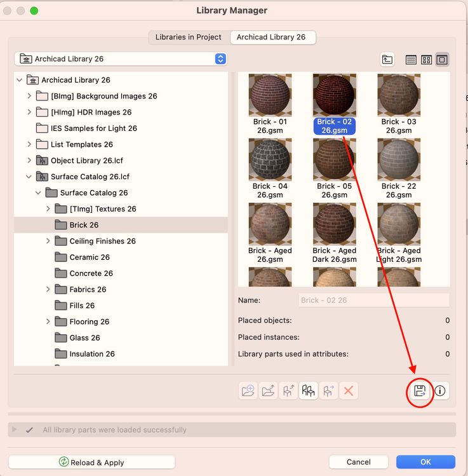Collapse the Surface Catalog 26 folder
Viewport: 468px width, 476px height.
coord(38,193)
